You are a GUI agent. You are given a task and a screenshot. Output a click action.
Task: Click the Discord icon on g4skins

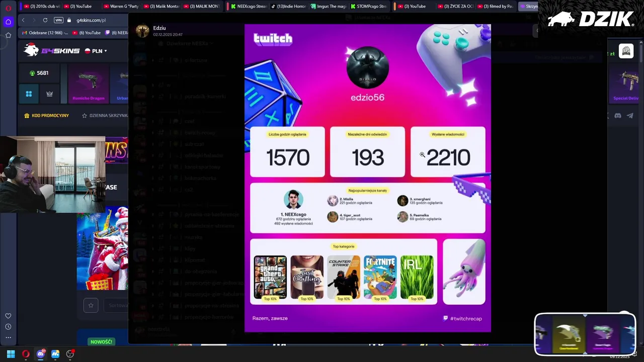point(618,116)
